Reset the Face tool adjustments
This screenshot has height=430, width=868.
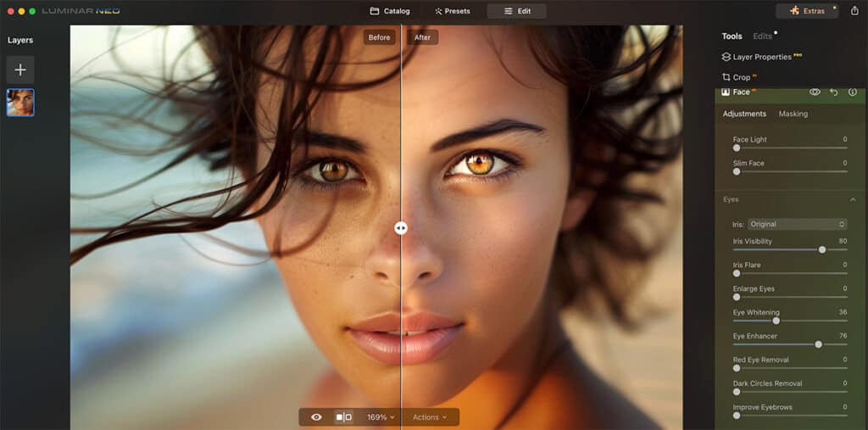(834, 92)
